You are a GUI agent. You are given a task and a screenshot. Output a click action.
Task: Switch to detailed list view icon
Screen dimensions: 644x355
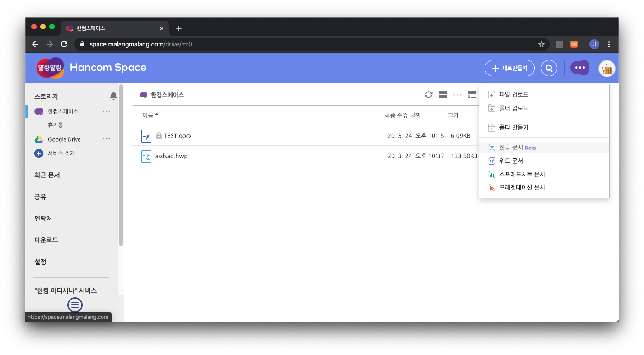[472, 95]
